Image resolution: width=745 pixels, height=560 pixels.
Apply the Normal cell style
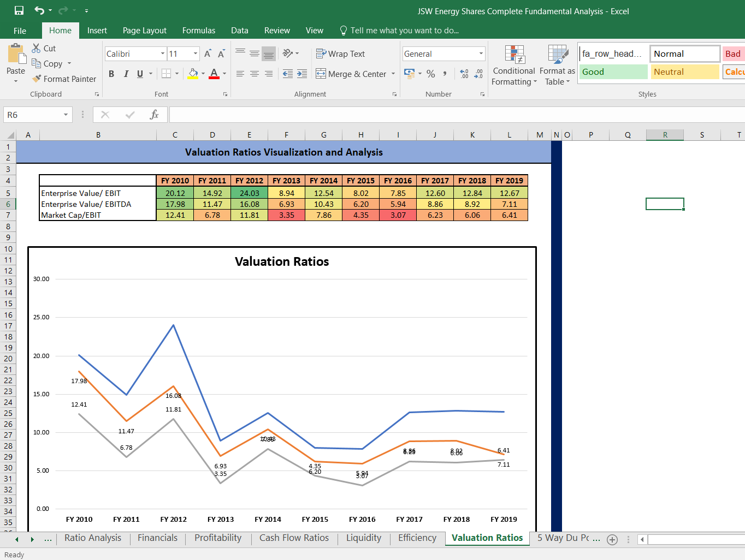click(685, 53)
